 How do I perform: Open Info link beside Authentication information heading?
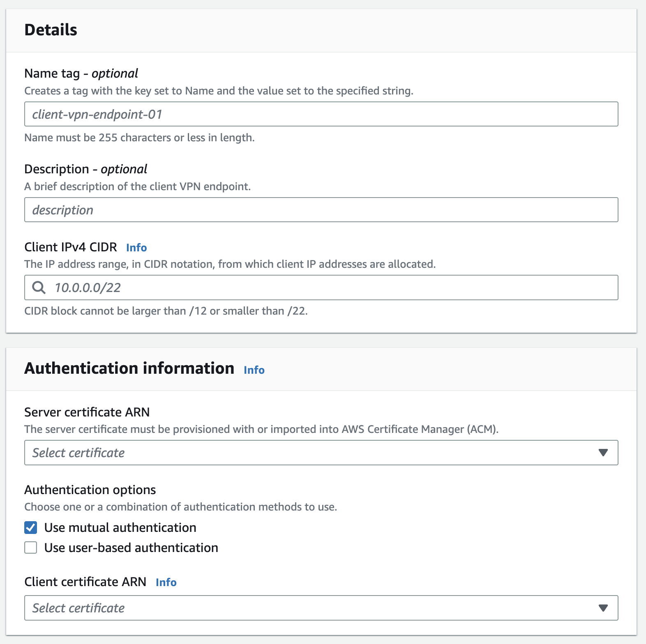tap(254, 370)
